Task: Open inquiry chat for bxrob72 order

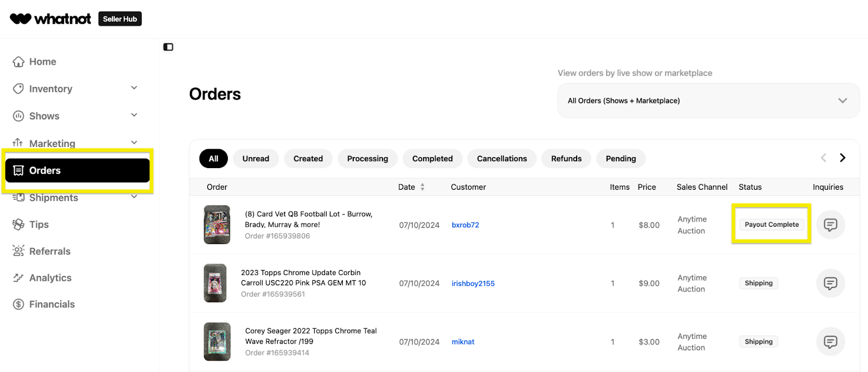Action: (830, 225)
